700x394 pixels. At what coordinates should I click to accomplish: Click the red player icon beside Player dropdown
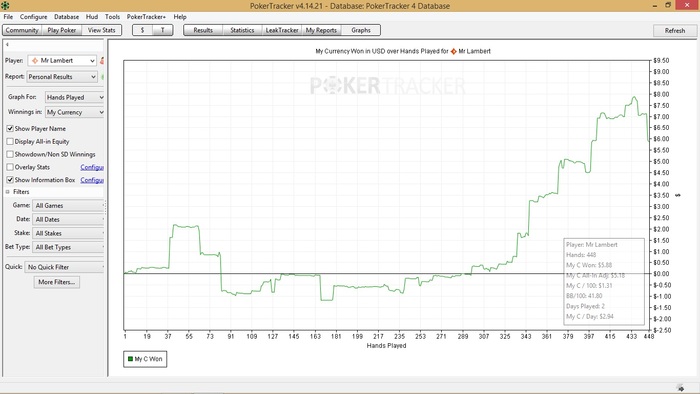[102, 61]
